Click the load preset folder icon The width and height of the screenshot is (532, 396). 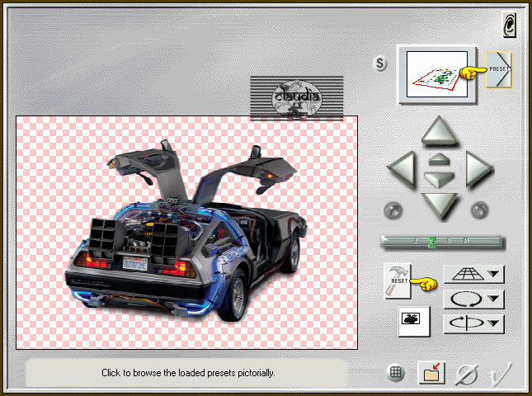pyautogui.click(x=431, y=373)
